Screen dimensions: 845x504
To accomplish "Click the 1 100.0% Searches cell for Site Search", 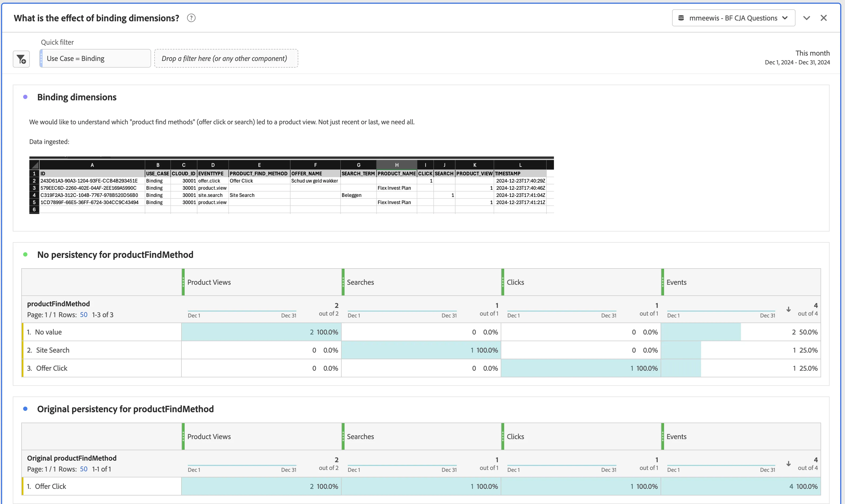I will 421,350.
